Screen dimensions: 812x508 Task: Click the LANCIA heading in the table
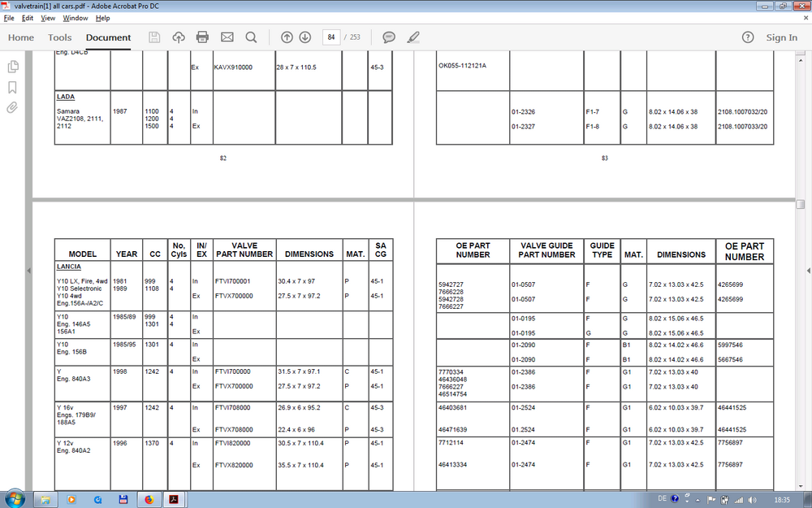click(x=69, y=267)
